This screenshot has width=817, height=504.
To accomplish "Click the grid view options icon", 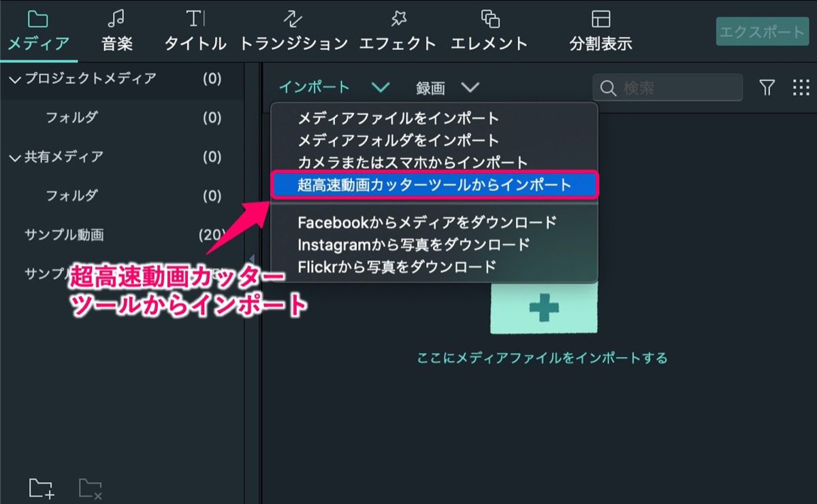I will click(x=801, y=88).
